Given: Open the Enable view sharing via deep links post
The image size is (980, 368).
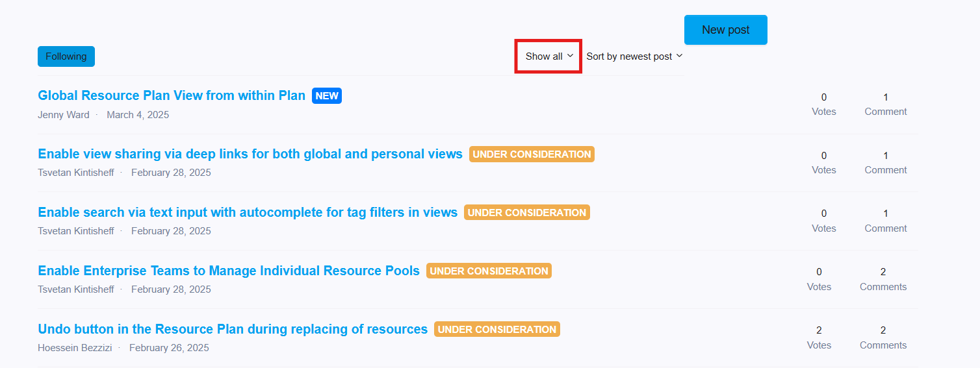Looking at the screenshot, I should (250, 154).
